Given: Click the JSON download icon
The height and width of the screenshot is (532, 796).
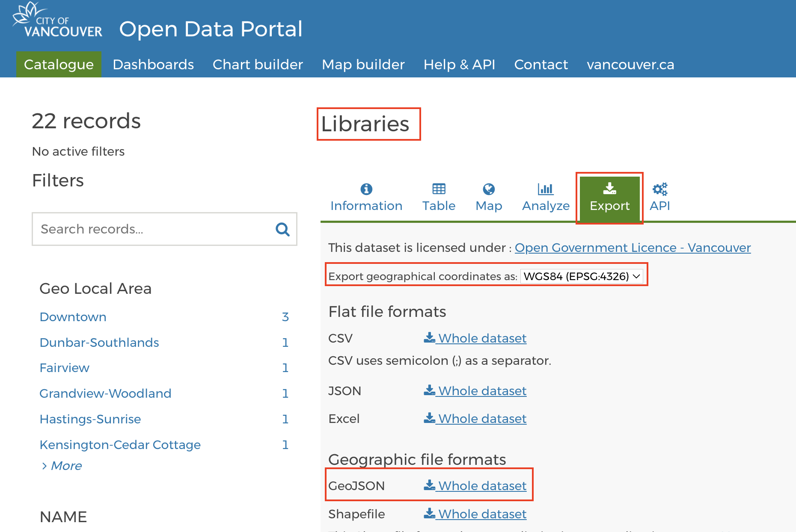Looking at the screenshot, I should [429, 390].
